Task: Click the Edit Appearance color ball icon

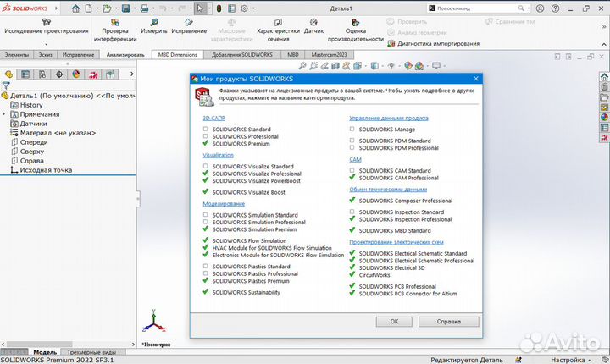Action: (408, 66)
